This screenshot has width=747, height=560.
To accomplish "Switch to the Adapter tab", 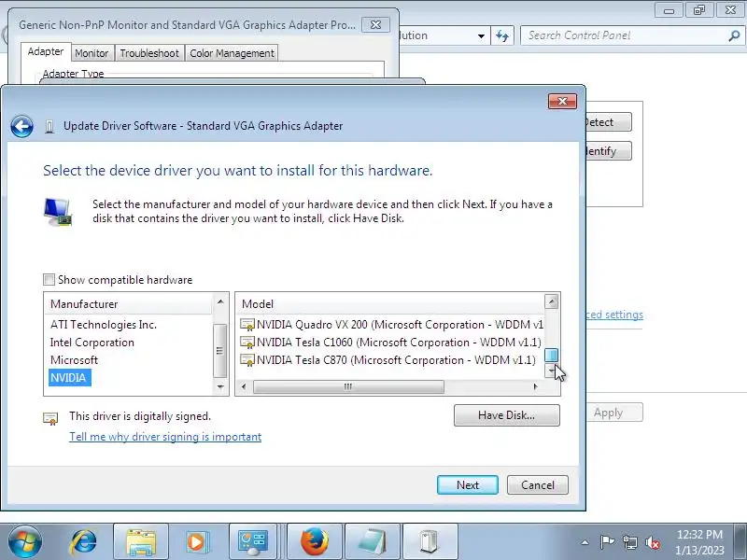I will click(46, 51).
